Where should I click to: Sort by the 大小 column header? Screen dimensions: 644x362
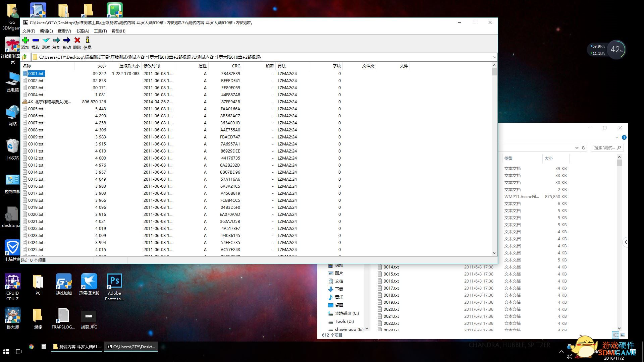pyautogui.click(x=102, y=66)
